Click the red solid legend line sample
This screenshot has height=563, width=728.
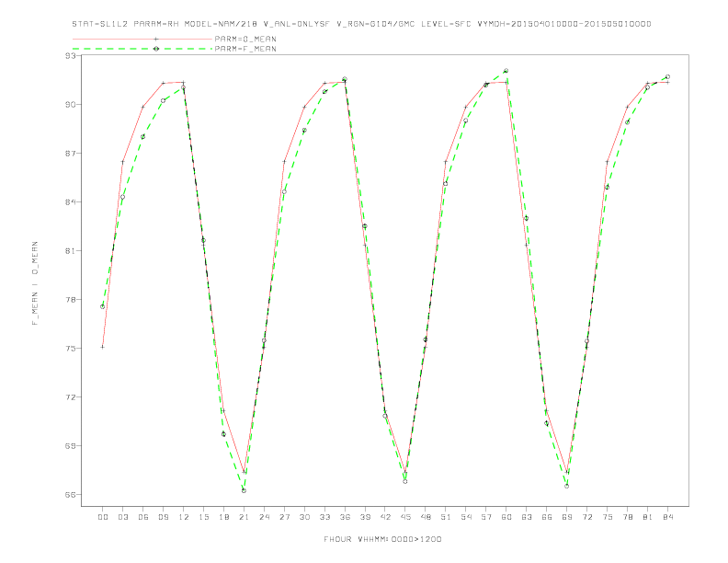pos(142,39)
